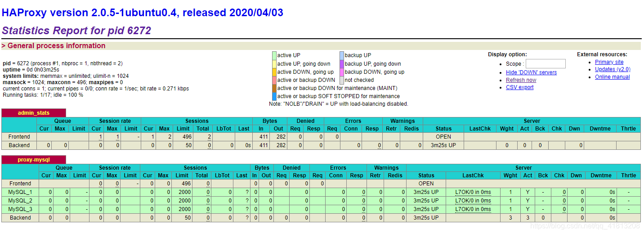
Task: Click 'Session rate' header in admin_stats table
Action: tap(115, 121)
